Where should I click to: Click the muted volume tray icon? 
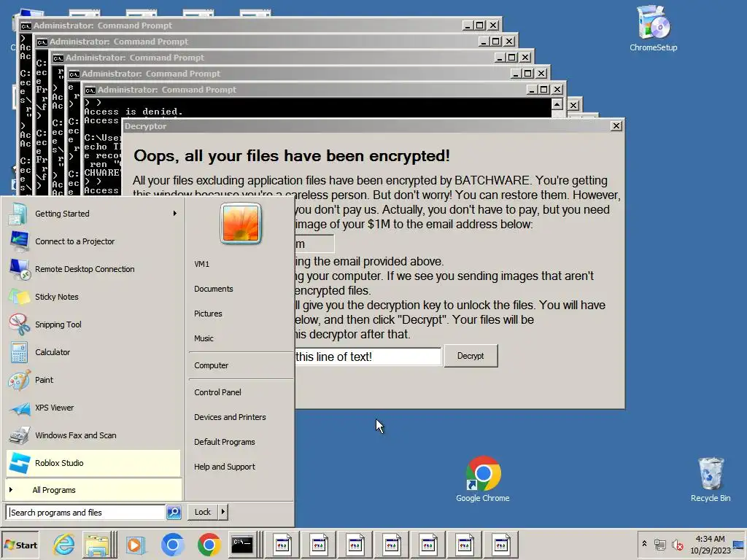[677, 544]
